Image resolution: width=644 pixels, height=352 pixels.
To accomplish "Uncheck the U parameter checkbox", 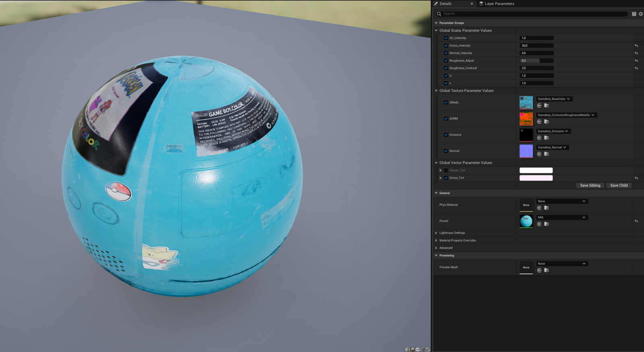I will click(x=446, y=76).
